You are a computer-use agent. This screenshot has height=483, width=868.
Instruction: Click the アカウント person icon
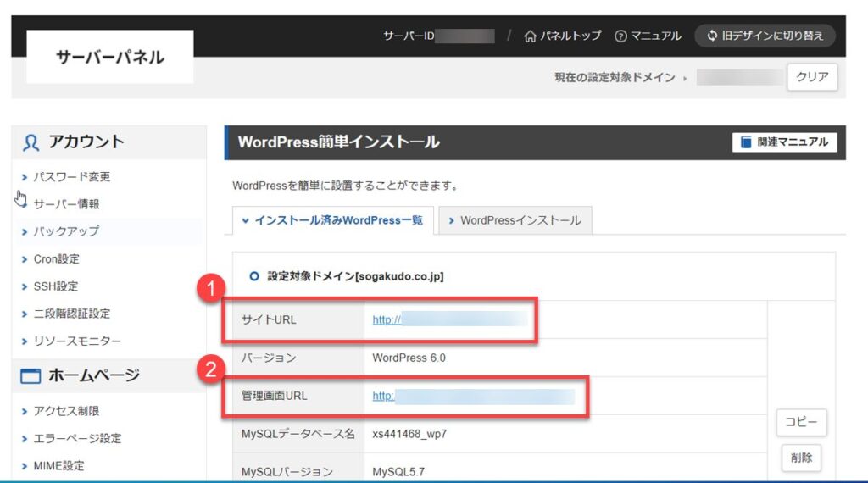31,142
